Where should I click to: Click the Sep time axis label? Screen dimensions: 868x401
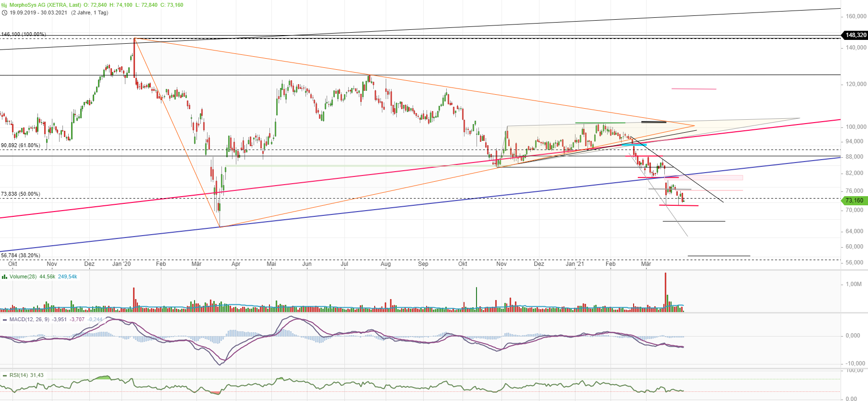click(423, 264)
